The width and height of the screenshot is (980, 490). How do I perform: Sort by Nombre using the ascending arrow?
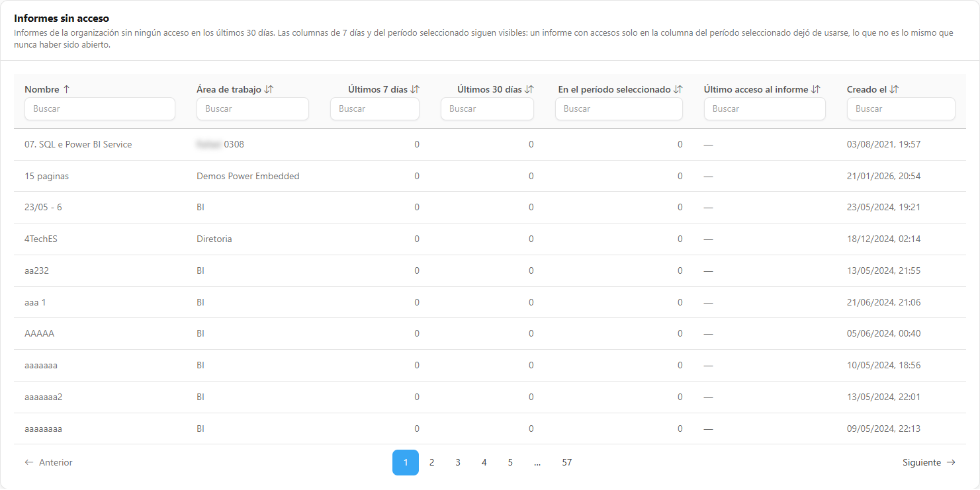[x=66, y=89]
